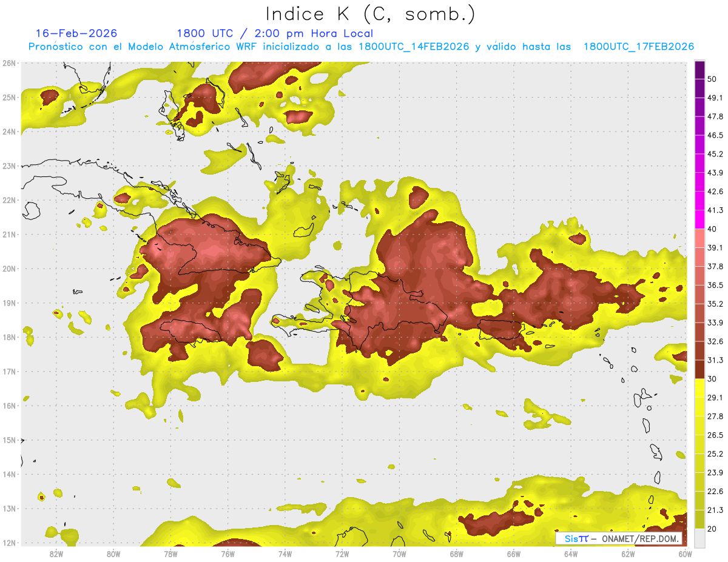Click the latitude axis label '23N'
The height and width of the screenshot is (562, 728).
coord(9,166)
